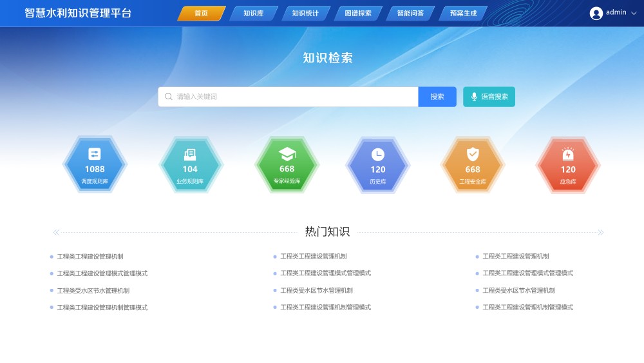644x363 pixels.
Task: Open the 预案生成 tab
Action: point(463,13)
